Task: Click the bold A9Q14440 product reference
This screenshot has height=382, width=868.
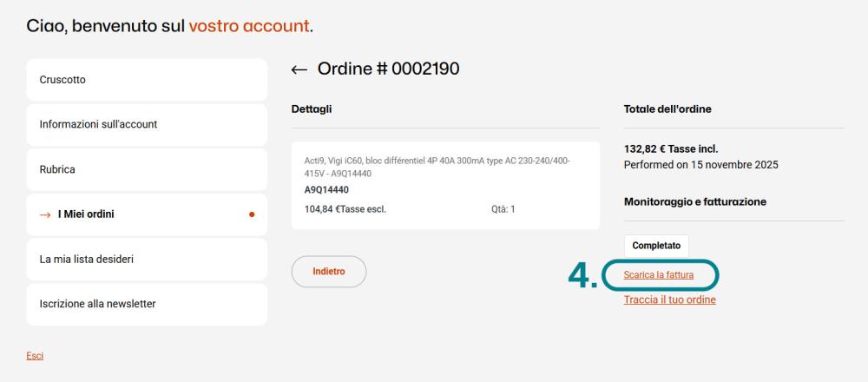Action: pos(326,190)
